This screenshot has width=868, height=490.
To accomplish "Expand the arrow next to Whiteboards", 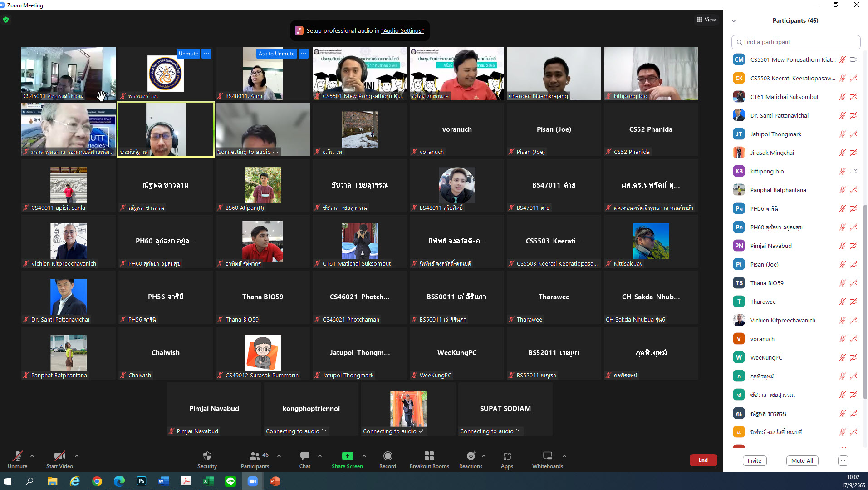I will tap(564, 455).
